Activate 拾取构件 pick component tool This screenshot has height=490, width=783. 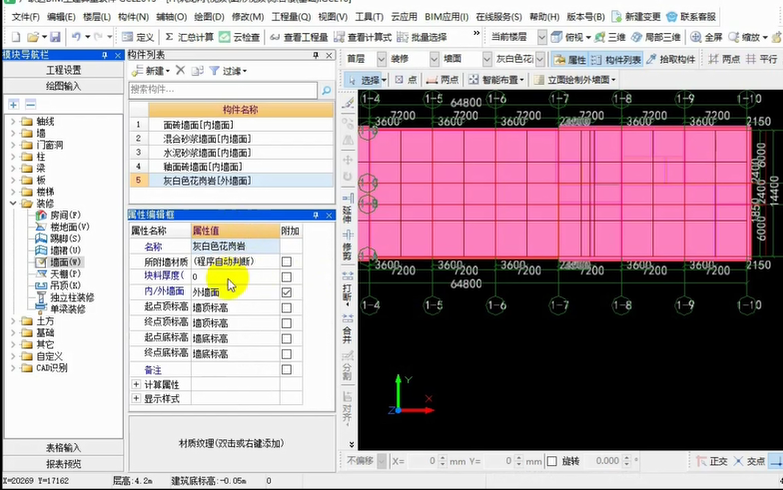point(671,59)
